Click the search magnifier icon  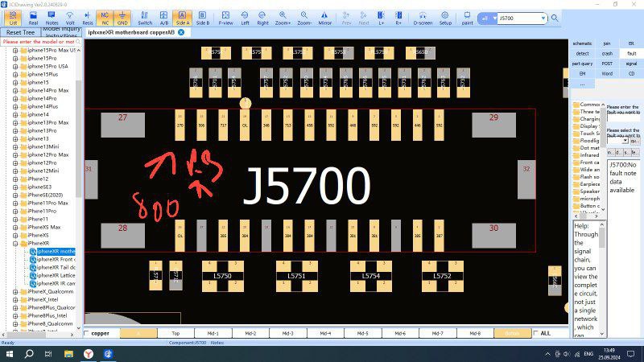coord(555,19)
